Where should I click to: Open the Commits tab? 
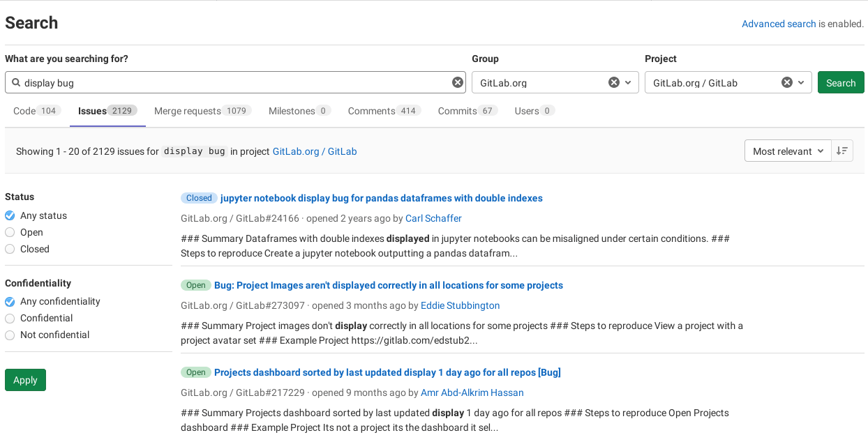pyautogui.click(x=467, y=111)
